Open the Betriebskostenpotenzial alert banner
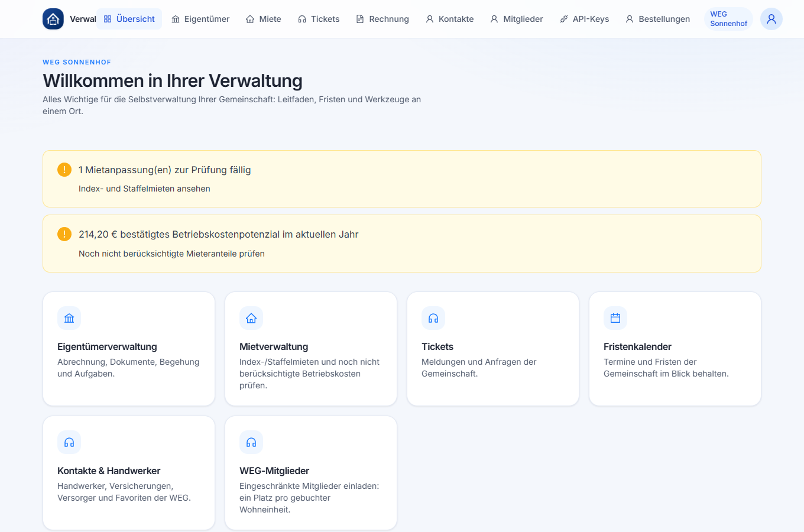This screenshot has width=804, height=532. tap(402, 244)
